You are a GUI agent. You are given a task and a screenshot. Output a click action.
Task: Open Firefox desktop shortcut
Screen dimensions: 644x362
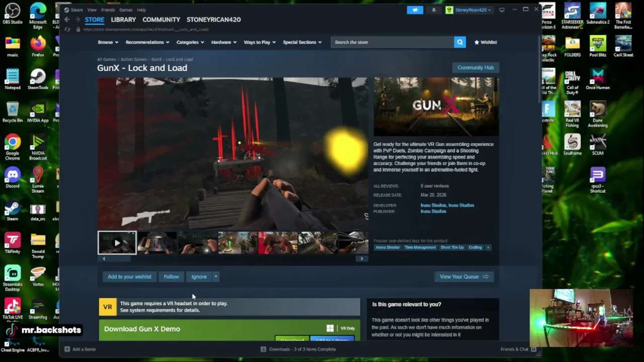click(x=38, y=46)
